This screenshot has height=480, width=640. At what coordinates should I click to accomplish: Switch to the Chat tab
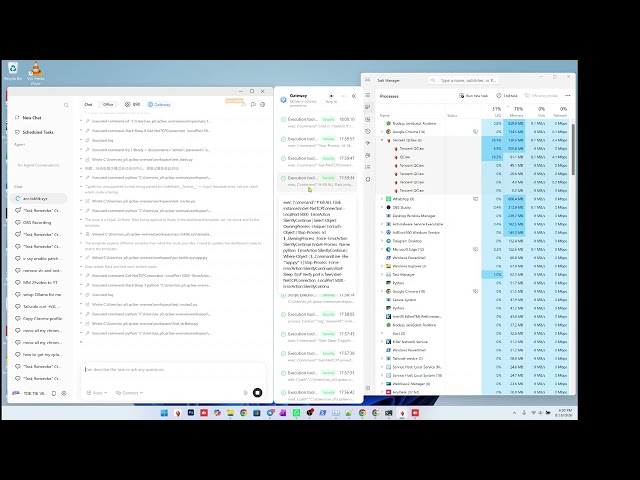pyautogui.click(x=88, y=104)
